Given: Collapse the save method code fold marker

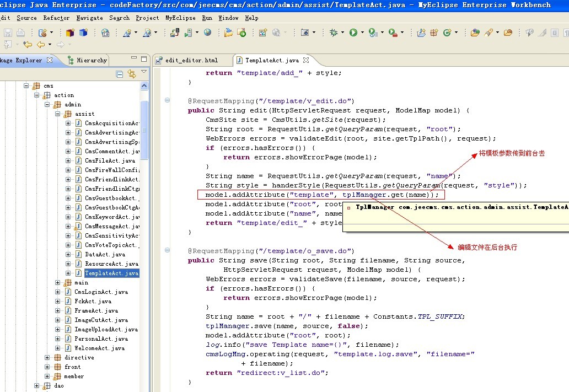Looking at the screenshot, I should [167, 251].
